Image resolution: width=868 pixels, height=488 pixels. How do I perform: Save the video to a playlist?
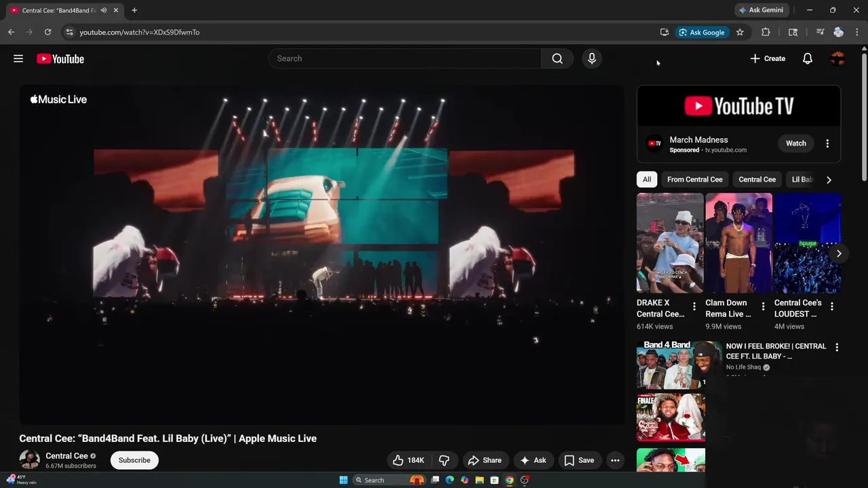pos(579,460)
